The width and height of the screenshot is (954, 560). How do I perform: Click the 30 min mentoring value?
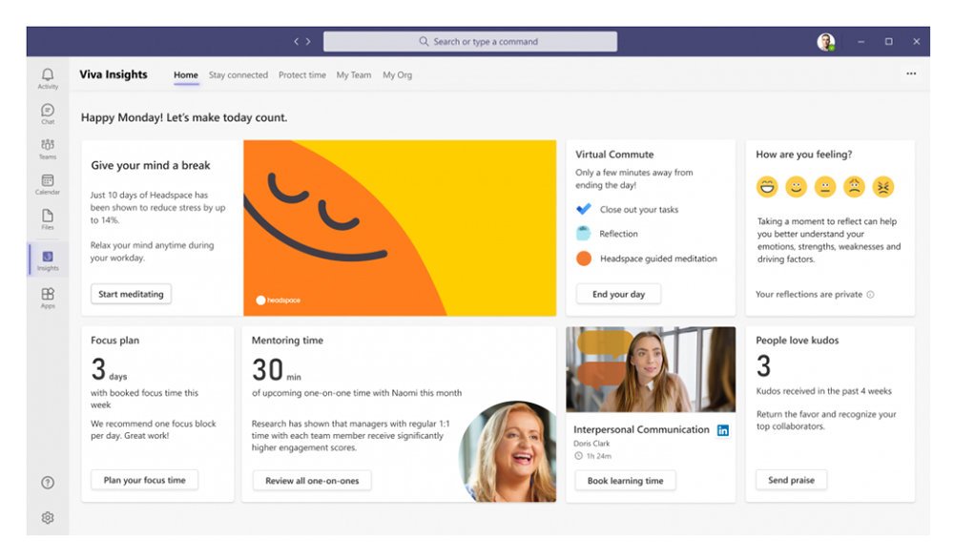tap(277, 369)
